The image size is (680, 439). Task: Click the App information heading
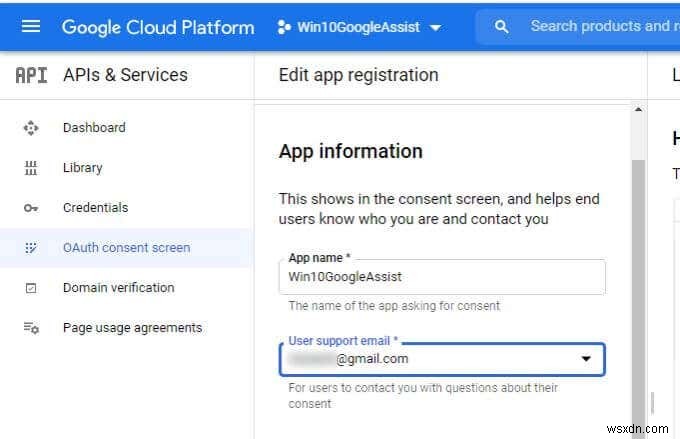pos(350,151)
